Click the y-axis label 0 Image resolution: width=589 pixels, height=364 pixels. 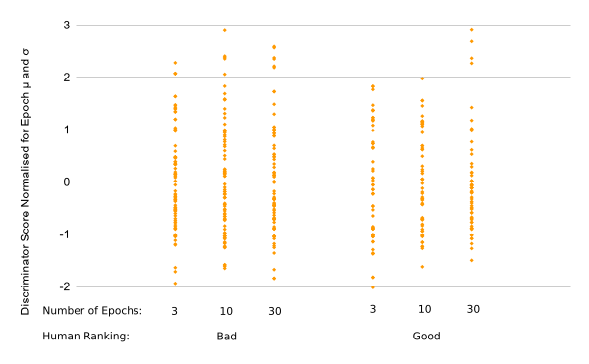pyautogui.click(x=67, y=182)
